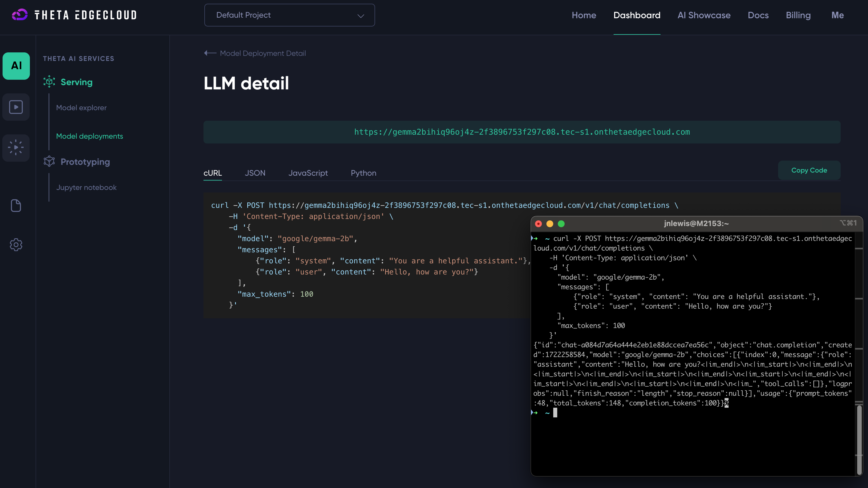Click the curl -X POST line in code block
The width and height of the screenshot is (868, 488).
445,206
